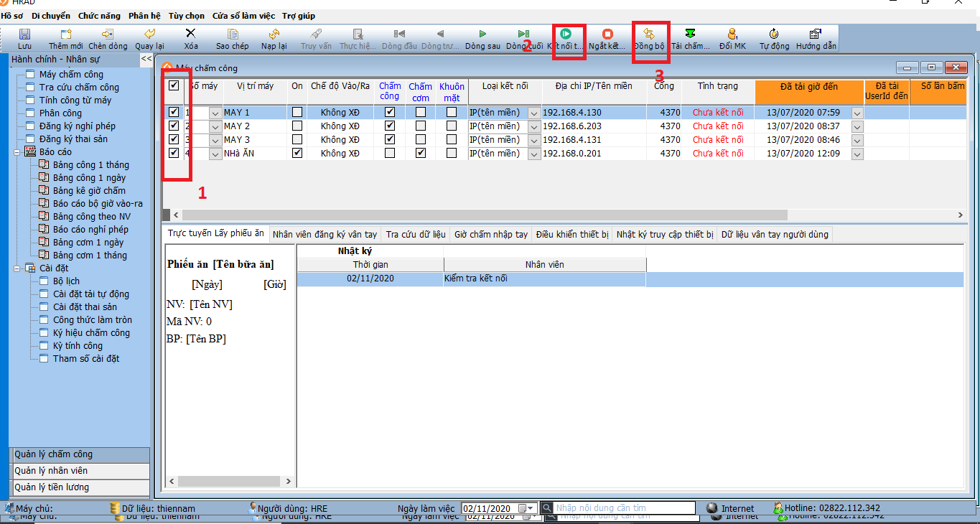Collapse the Báo cáo tree node
Image resolution: width=980 pixels, height=524 pixels.
17,152
